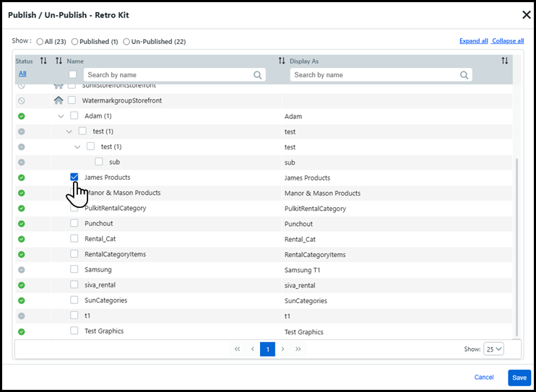Screen dimensions: 536x392
Task: Check the Test Graphics checkbox
Action: pos(74,331)
